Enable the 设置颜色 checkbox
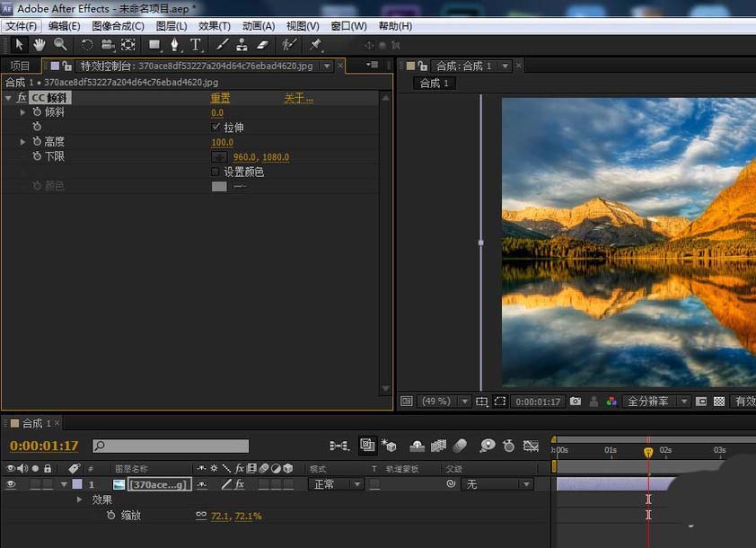 (215, 172)
